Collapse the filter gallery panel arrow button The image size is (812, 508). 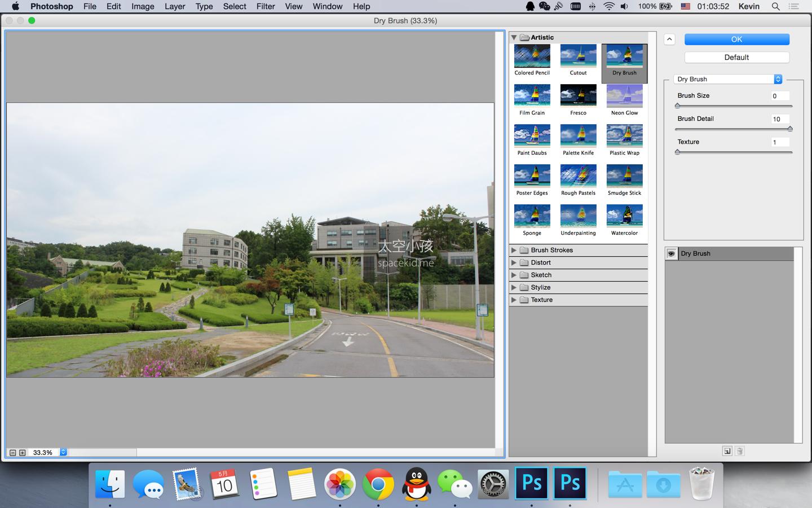click(669, 40)
